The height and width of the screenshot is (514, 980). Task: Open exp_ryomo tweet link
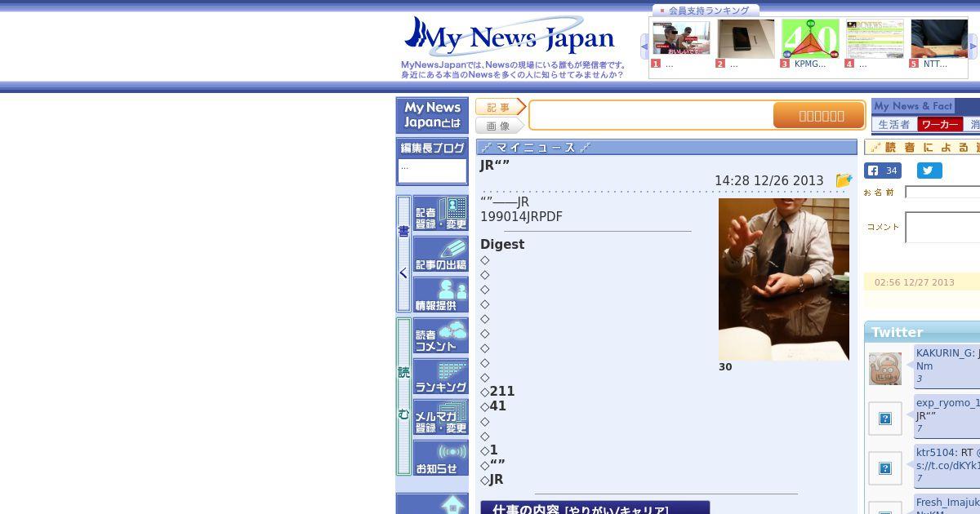947,403
